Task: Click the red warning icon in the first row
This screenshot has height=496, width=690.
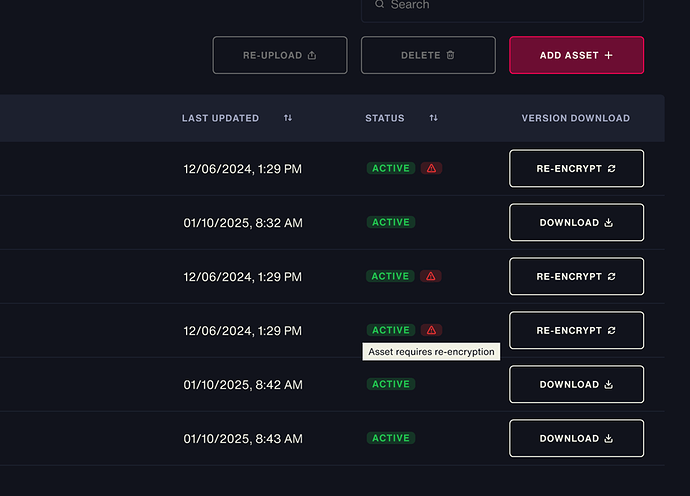Action: coord(431,169)
